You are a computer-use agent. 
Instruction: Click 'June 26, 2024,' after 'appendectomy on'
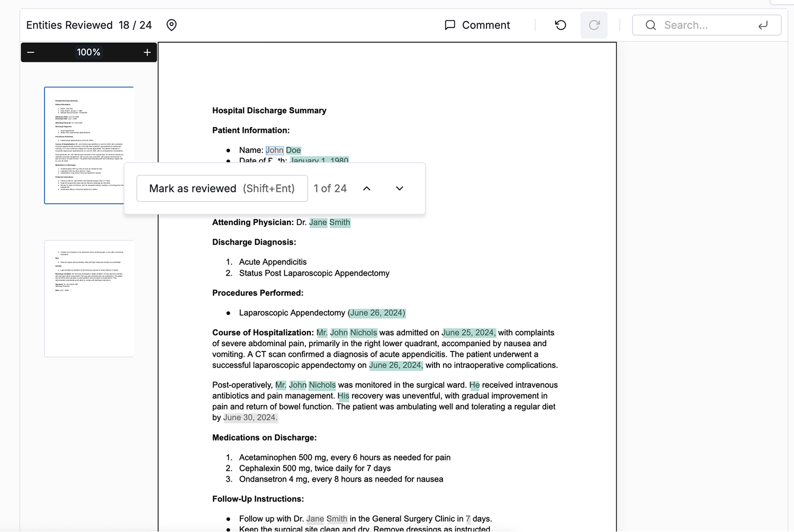point(396,365)
